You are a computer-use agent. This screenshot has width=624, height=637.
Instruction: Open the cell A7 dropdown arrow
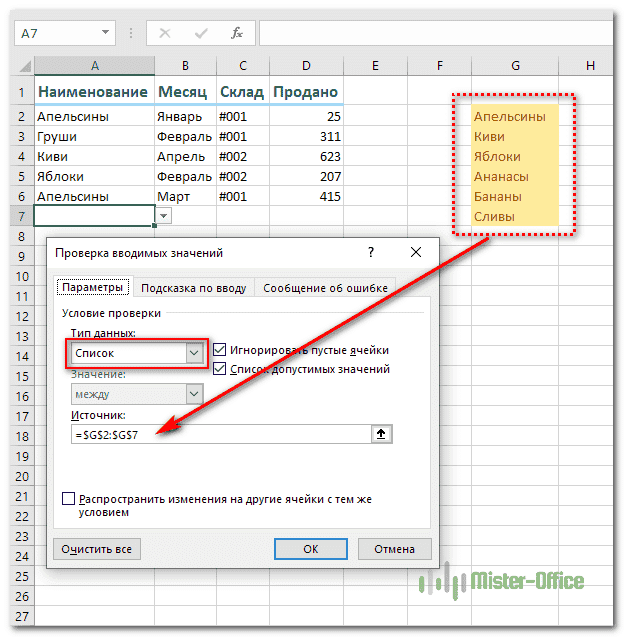164,216
